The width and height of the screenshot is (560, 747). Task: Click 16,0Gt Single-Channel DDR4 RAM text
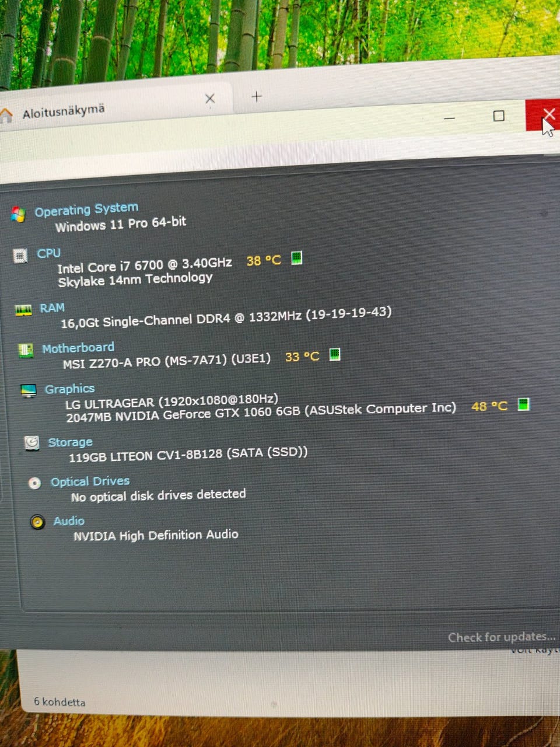pyautogui.click(x=226, y=317)
